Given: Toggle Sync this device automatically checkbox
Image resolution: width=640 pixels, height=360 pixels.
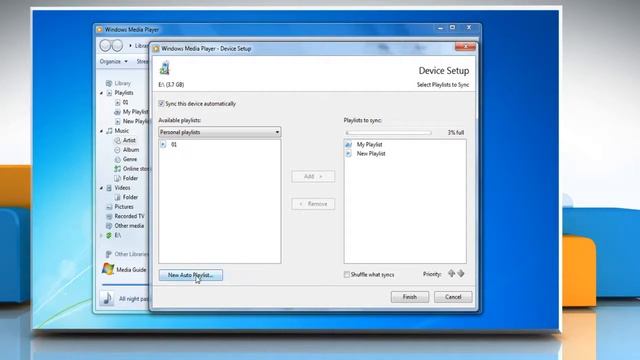Looking at the screenshot, I should point(161,104).
